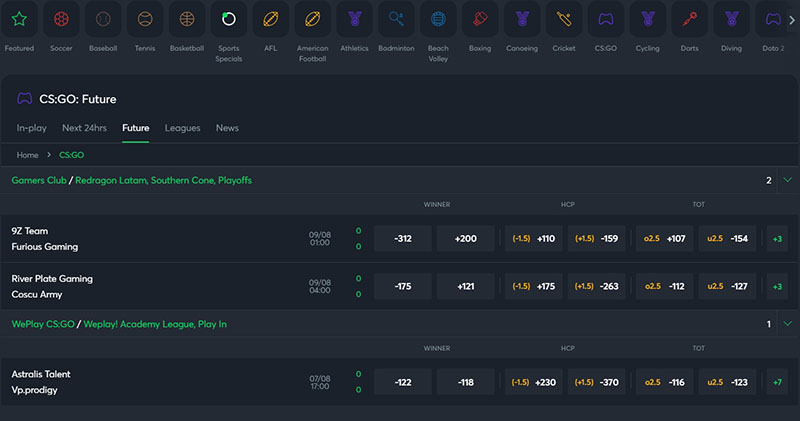Open the Dota 2 controller icon

pos(772,19)
